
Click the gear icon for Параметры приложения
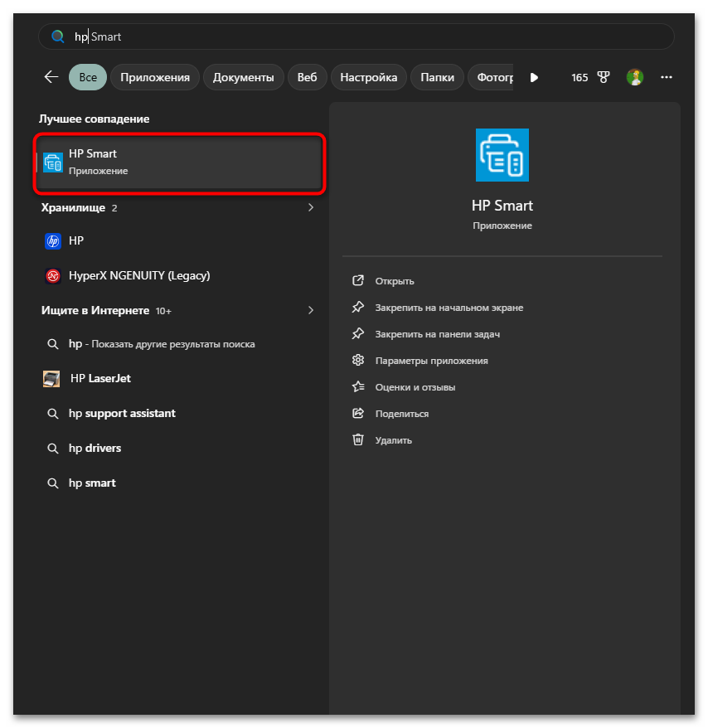pyautogui.click(x=358, y=360)
